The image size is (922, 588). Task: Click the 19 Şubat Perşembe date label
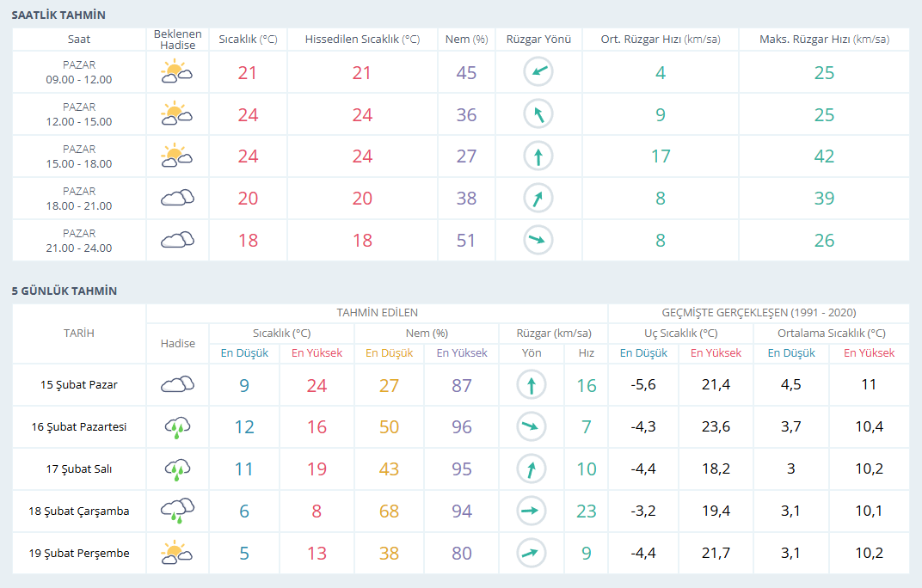[79, 554]
